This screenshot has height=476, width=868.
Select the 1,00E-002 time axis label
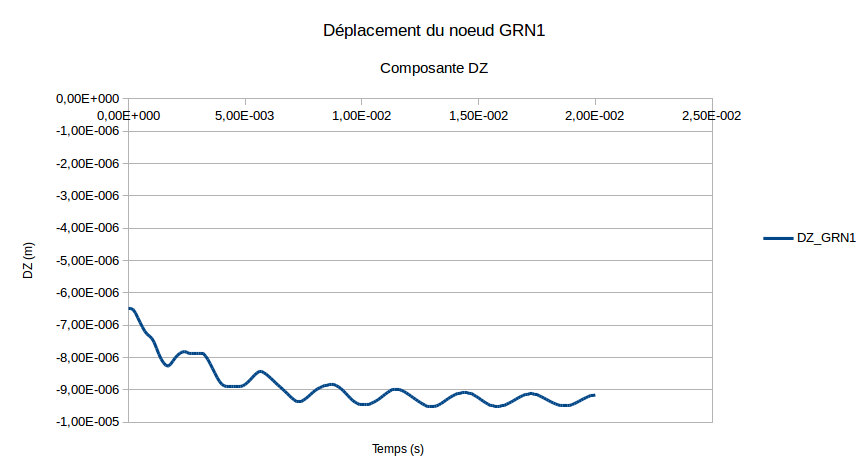(361, 116)
